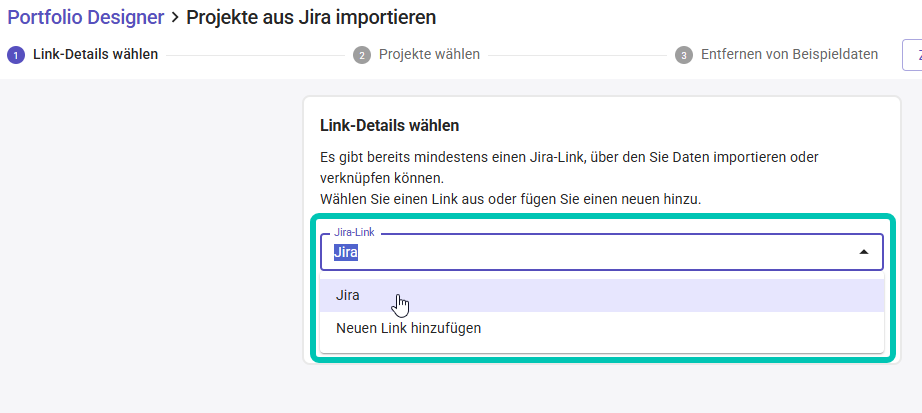922x413 pixels.
Task: Click the Projekte aus Jira importieren title
Action: tap(311, 18)
